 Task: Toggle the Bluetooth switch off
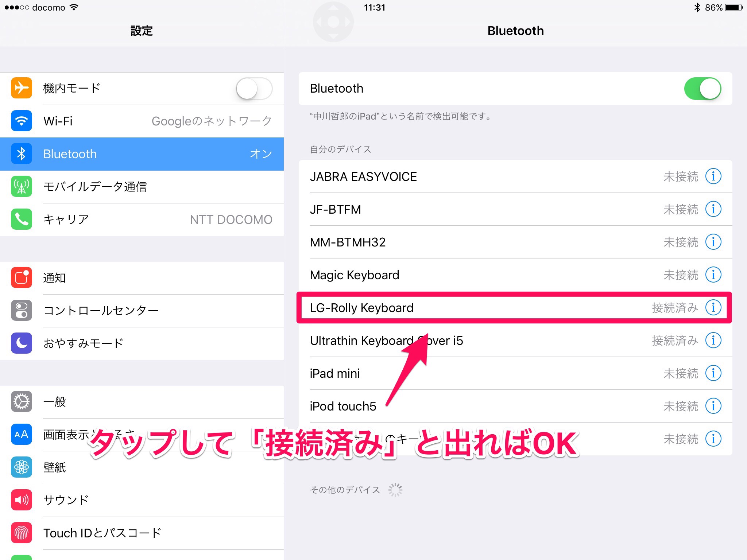(x=702, y=89)
